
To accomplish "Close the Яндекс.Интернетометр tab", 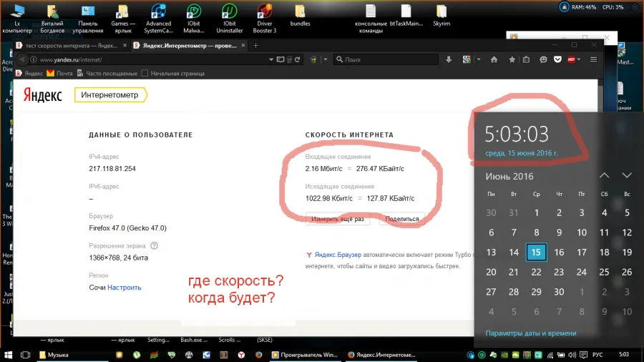I will [243, 46].
